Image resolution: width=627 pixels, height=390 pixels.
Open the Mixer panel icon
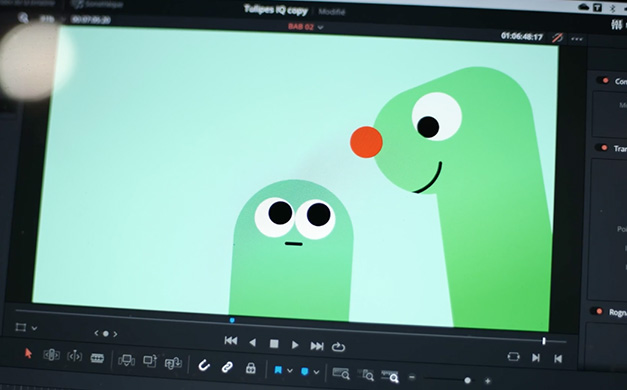617,25
